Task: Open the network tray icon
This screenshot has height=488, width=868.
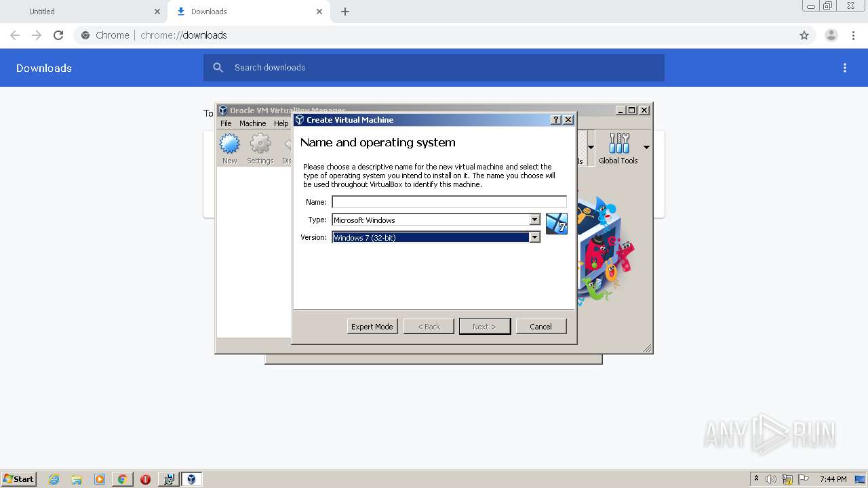Action: coord(787,479)
